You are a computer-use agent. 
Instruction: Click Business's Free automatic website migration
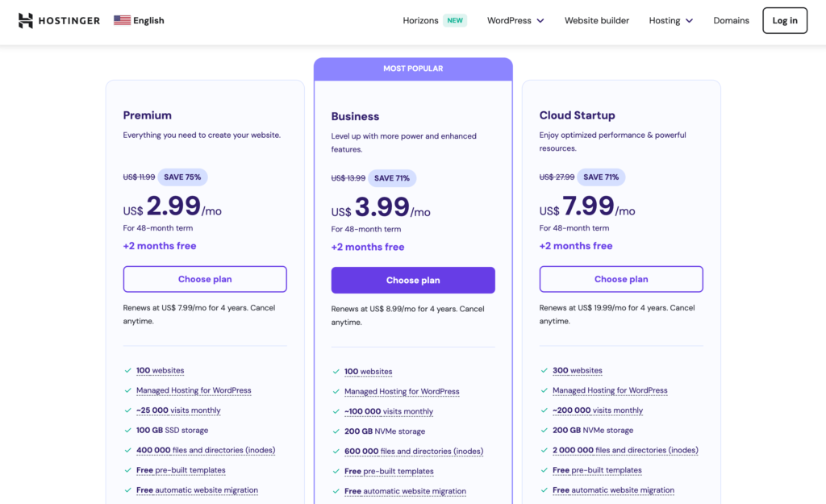click(x=405, y=491)
